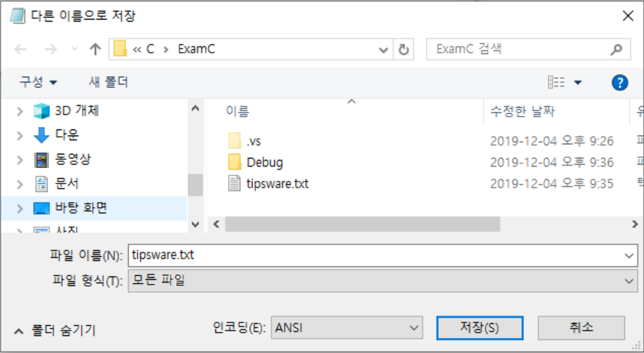Open the 파일 형식 dropdown
The height and width of the screenshot is (353, 644).
coord(383,281)
